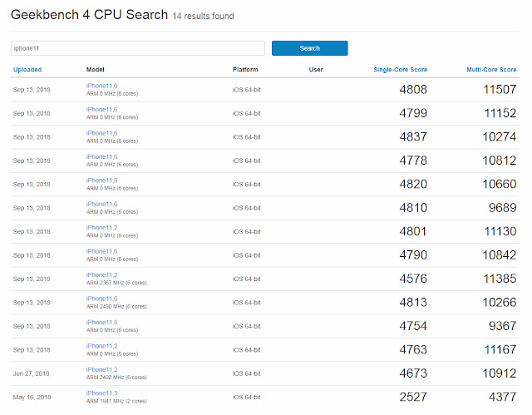Click the "ARM 2367 MHz (6 cores)" text
This screenshot has width=532, height=415.
[116, 283]
